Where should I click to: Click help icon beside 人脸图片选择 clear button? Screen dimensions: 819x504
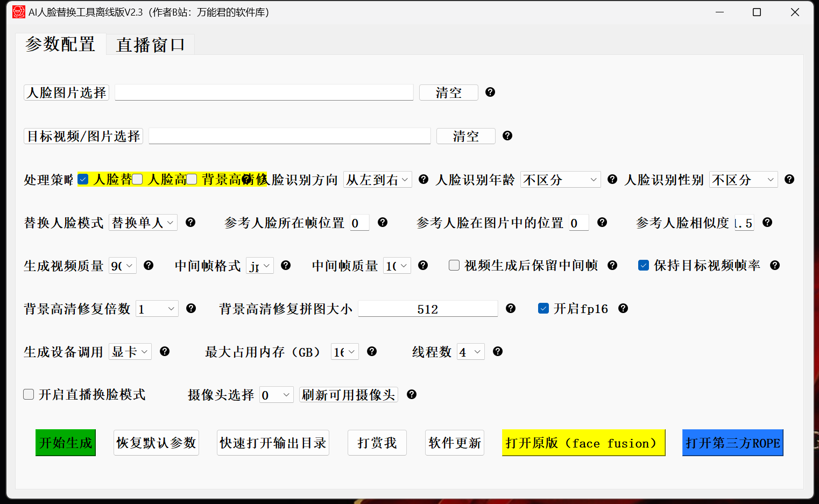coord(490,92)
